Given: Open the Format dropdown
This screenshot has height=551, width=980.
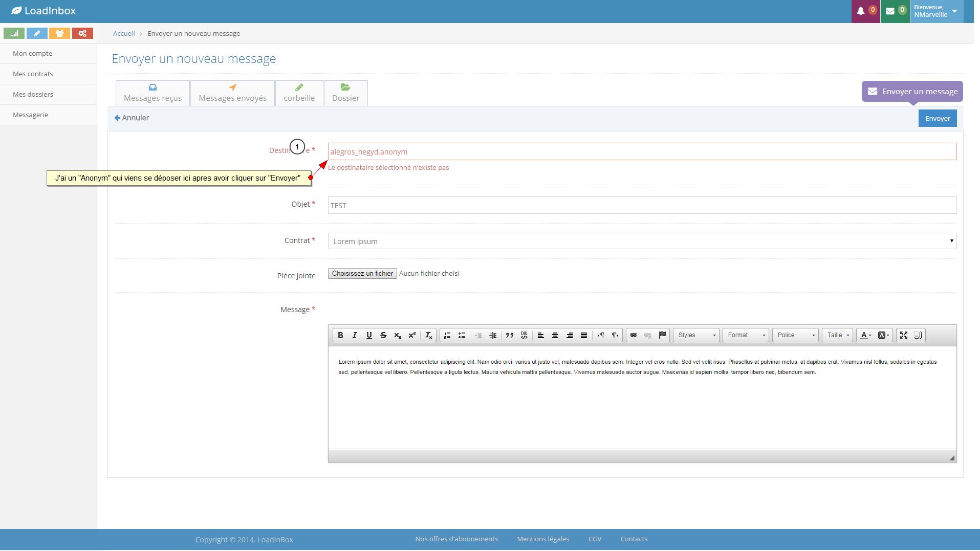Looking at the screenshot, I should tap(746, 335).
